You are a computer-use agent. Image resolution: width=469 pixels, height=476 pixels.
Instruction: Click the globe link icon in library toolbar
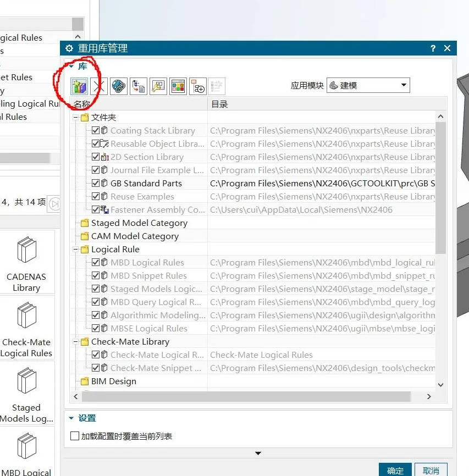coord(119,86)
